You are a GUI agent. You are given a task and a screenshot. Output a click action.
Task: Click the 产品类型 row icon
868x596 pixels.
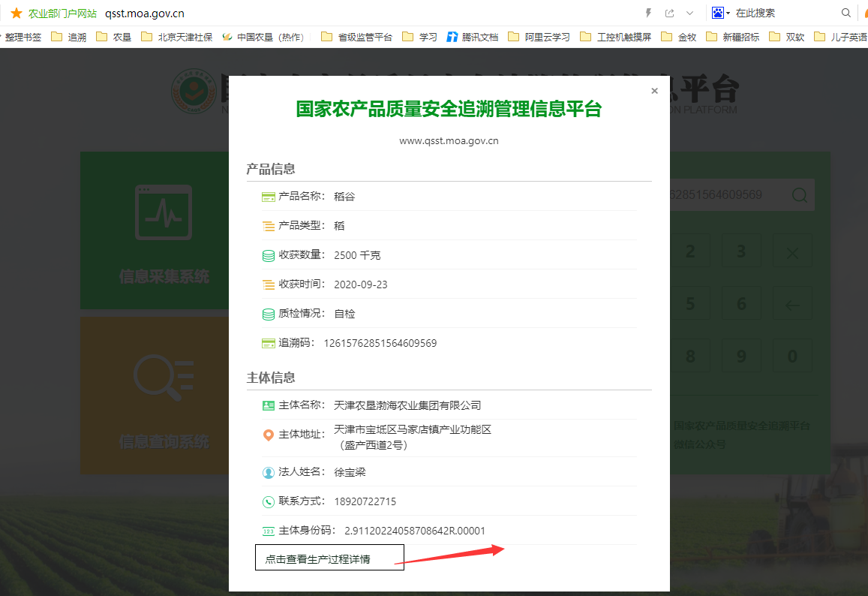[268, 226]
